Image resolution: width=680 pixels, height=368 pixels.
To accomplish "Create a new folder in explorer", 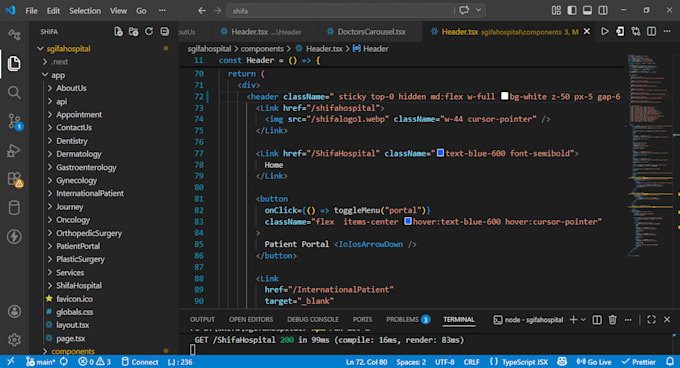I will (x=134, y=32).
